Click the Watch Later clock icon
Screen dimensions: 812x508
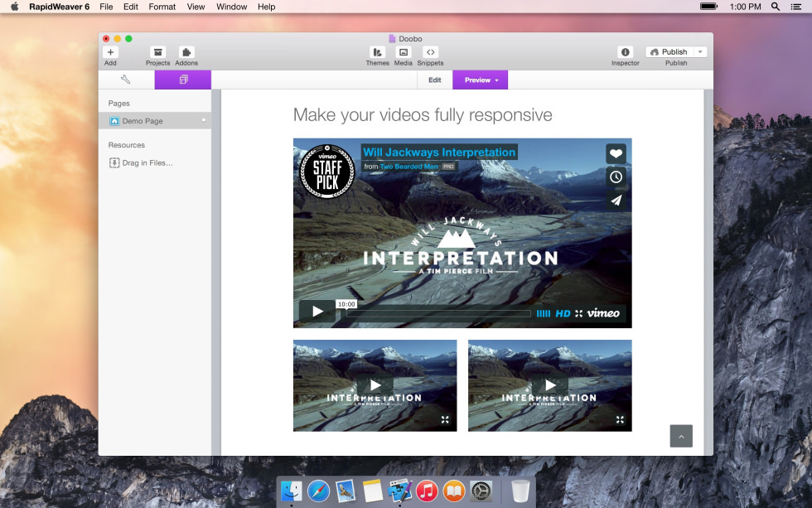click(616, 177)
